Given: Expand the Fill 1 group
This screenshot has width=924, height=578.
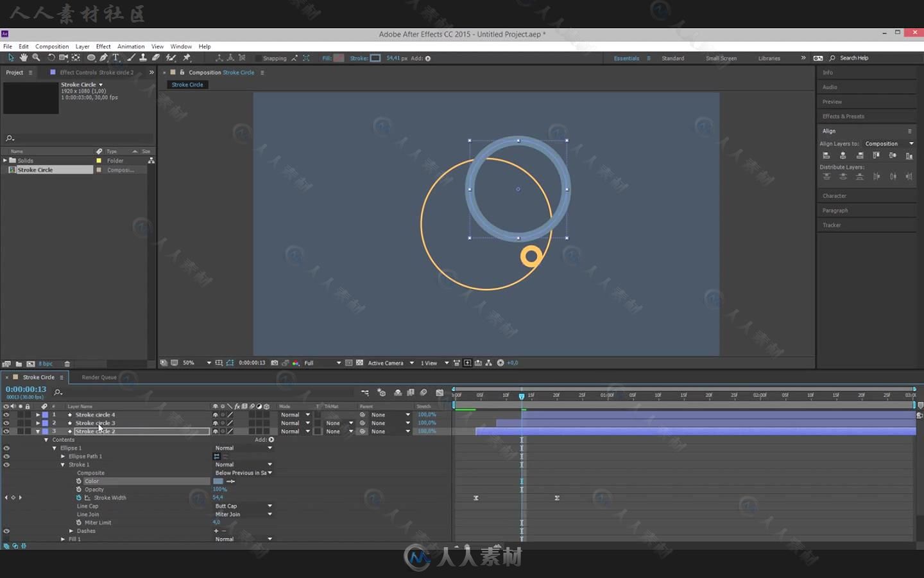Looking at the screenshot, I should pyautogui.click(x=63, y=539).
